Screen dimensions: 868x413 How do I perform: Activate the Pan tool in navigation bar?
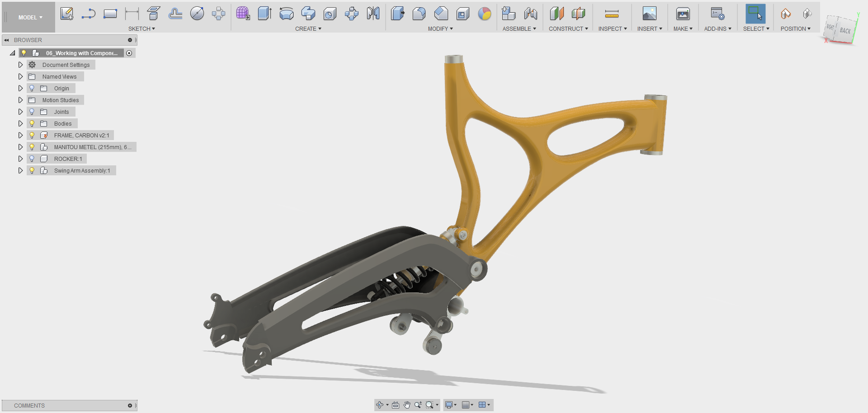(406, 405)
